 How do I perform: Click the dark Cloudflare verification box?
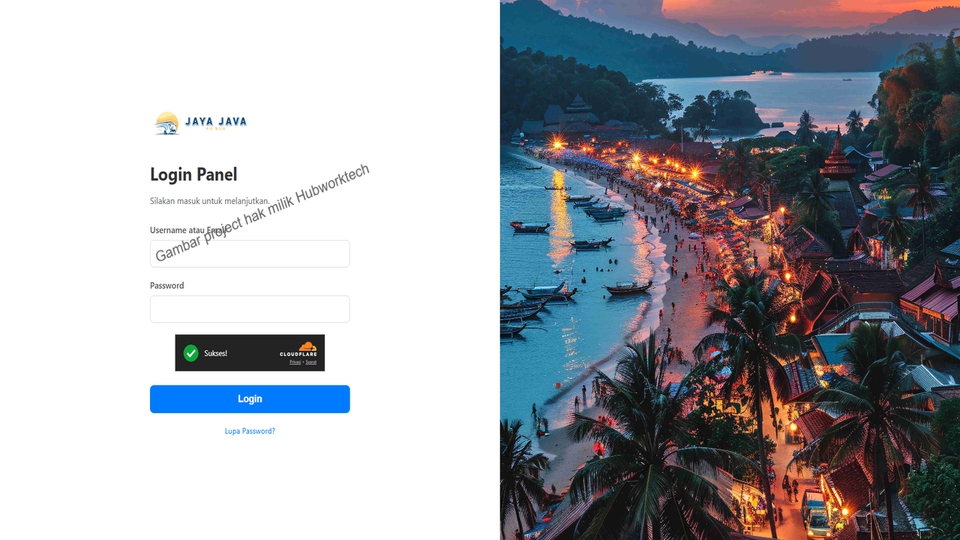[x=250, y=353]
